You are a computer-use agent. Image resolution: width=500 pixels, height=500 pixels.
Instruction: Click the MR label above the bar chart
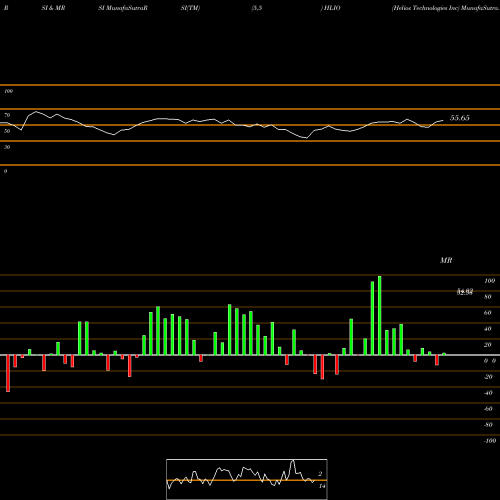446,260
